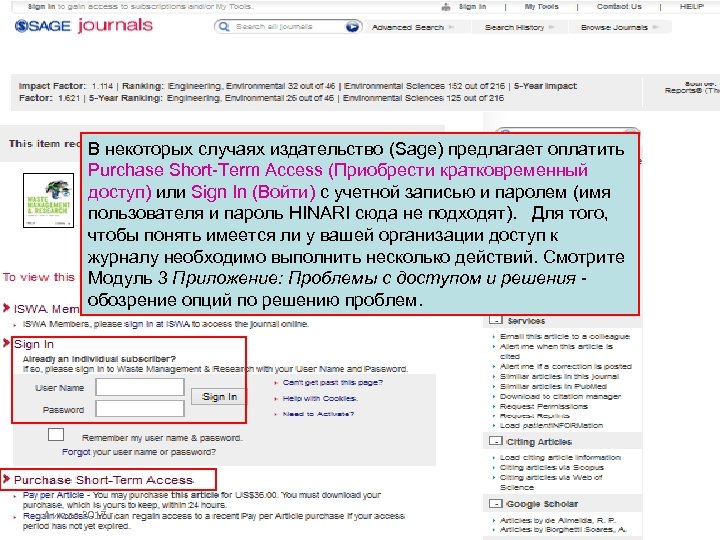The image size is (720, 540).
Task: Open HELP link in top bar
Action: (x=692, y=6)
